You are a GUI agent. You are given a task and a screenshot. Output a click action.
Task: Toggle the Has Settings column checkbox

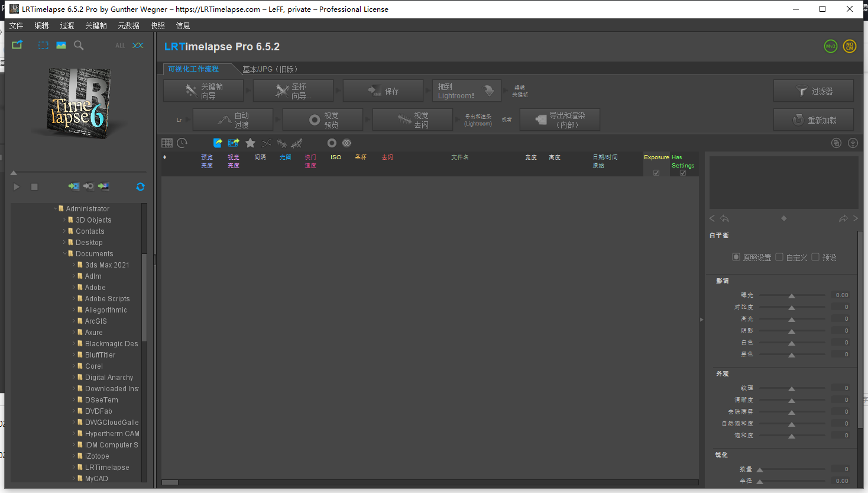click(x=683, y=173)
